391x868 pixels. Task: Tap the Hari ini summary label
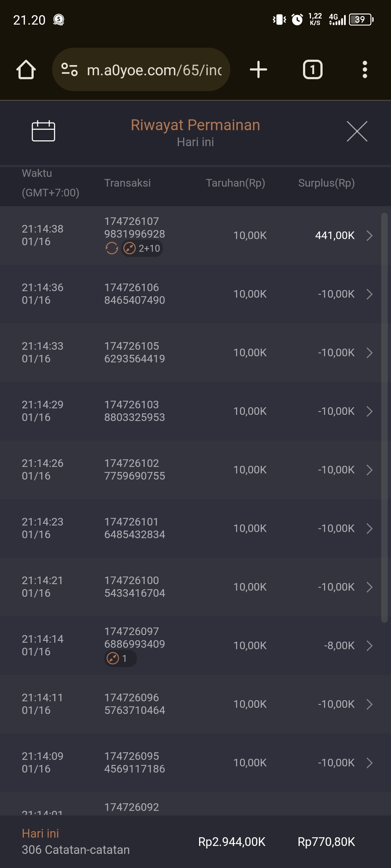(x=40, y=833)
